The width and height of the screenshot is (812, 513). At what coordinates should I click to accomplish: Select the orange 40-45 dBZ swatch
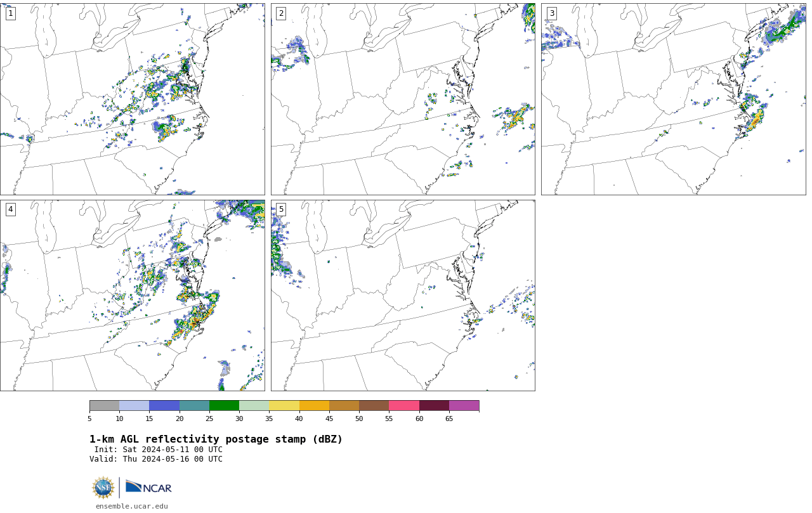pos(315,406)
